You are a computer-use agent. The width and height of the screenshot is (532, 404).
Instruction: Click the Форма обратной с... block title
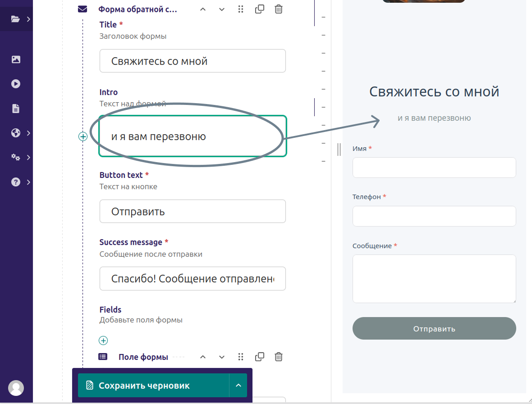point(138,9)
